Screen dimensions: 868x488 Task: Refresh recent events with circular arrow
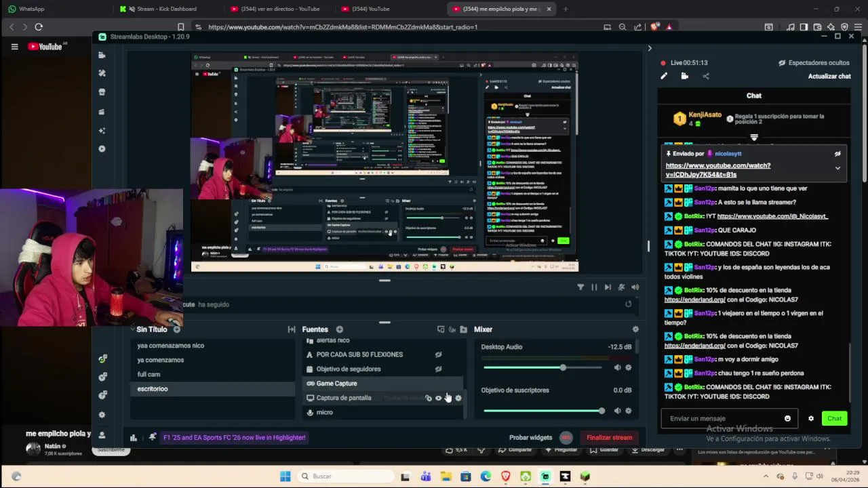pos(628,304)
